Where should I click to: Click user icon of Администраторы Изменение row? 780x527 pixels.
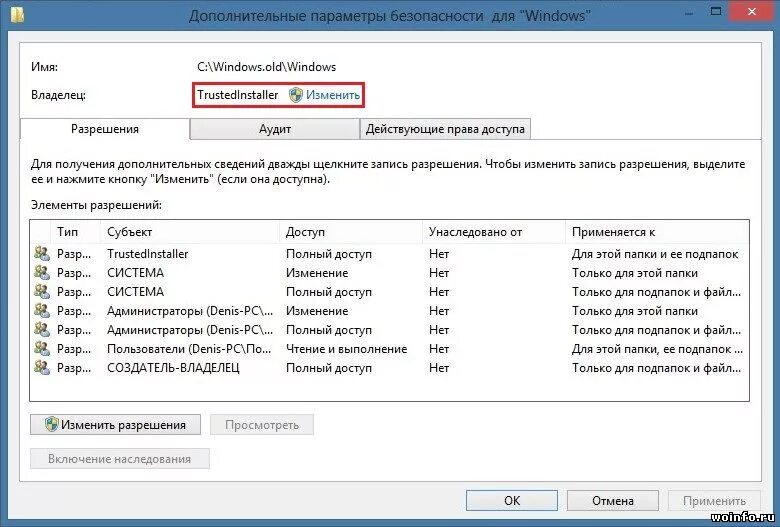coord(42,311)
